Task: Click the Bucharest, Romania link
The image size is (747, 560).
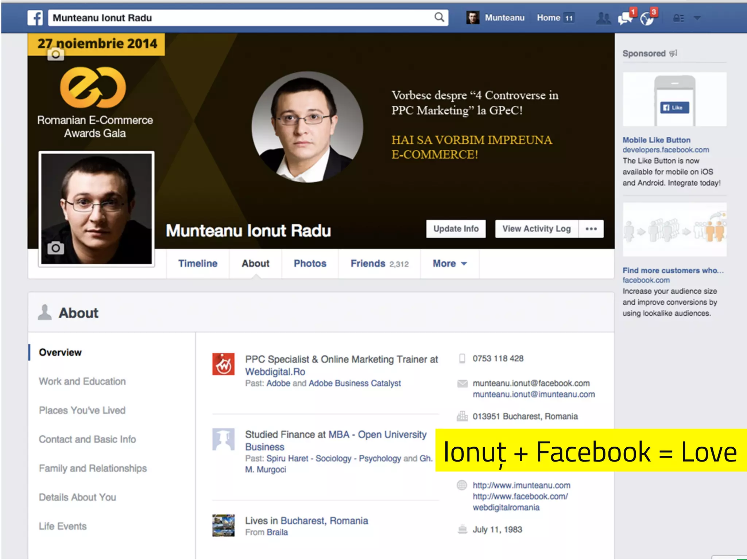Action: (x=324, y=521)
